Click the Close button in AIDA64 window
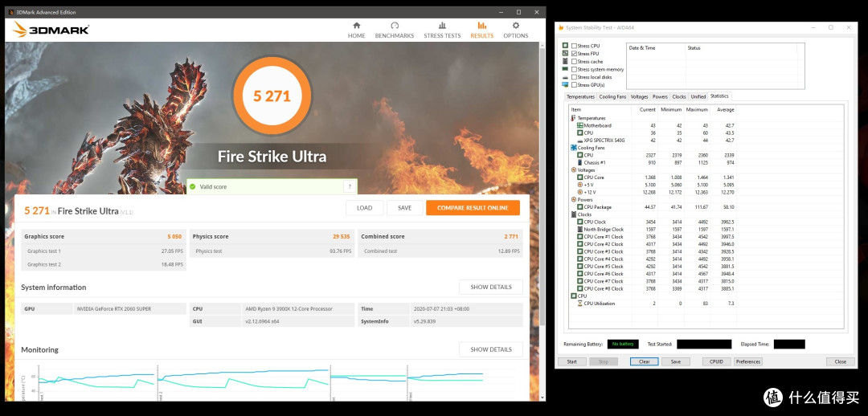 [x=841, y=361]
